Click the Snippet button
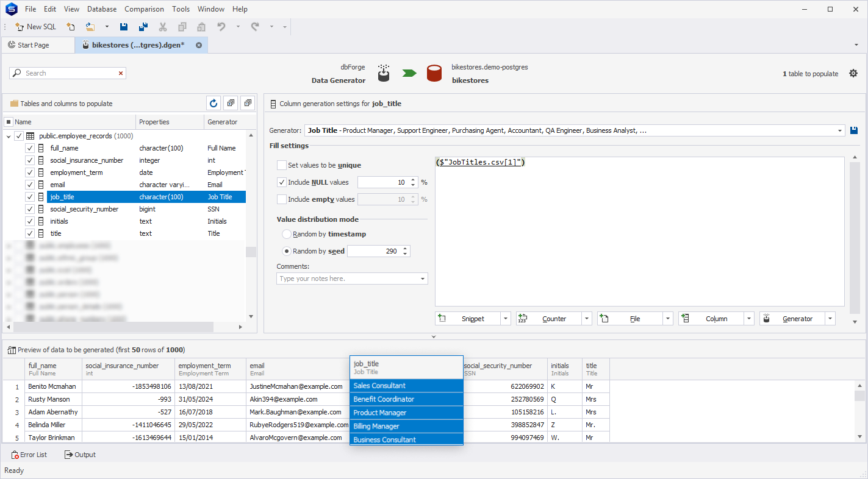This screenshot has height=479, width=868. pos(468,319)
